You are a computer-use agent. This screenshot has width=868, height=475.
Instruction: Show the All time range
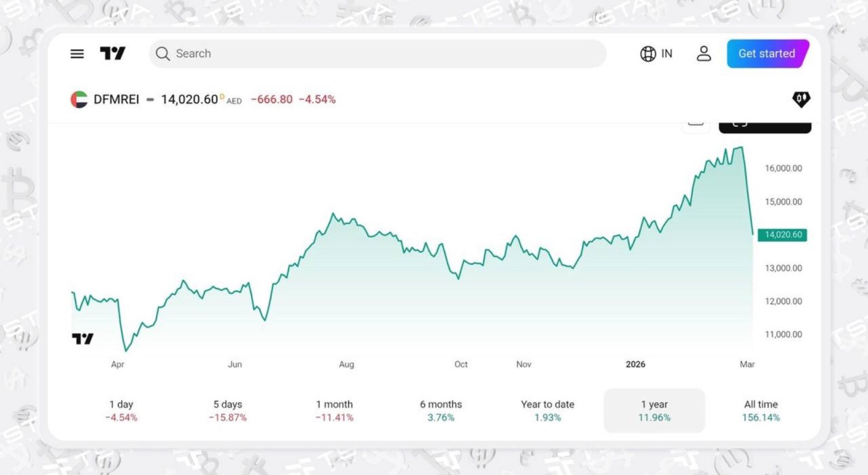[761, 410]
